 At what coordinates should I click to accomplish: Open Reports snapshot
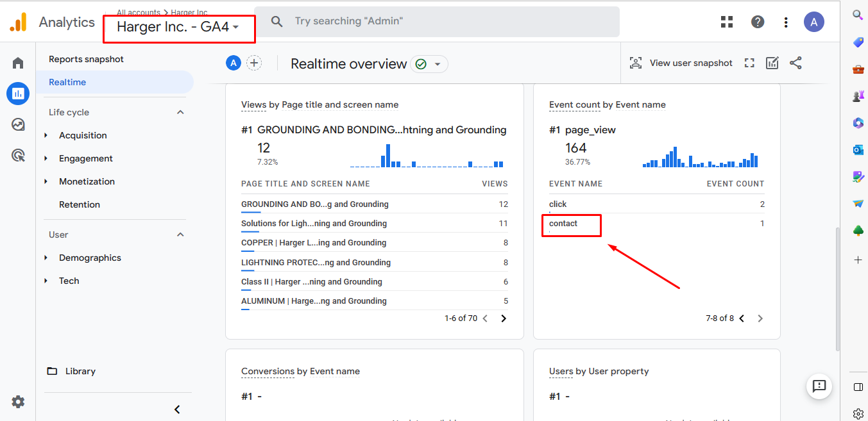(x=86, y=59)
